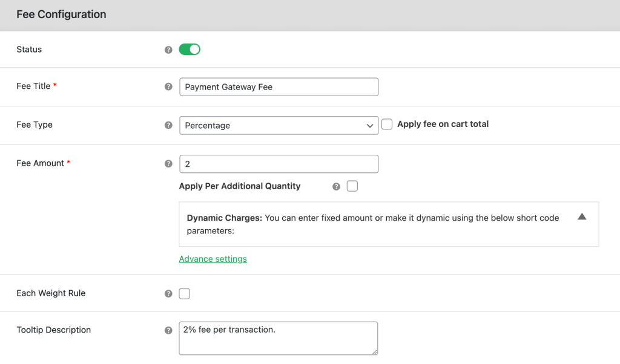Click the 'Apply fee on cart total' label
This screenshot has height=364, width=620.
[443, 124]
